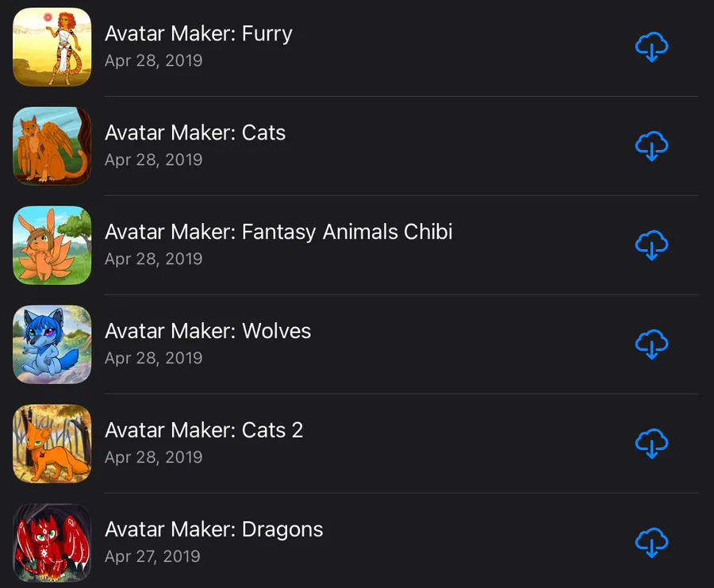714x588 pixels.
Task: Open the winged orange cat app icon
Action: [52, 146]
